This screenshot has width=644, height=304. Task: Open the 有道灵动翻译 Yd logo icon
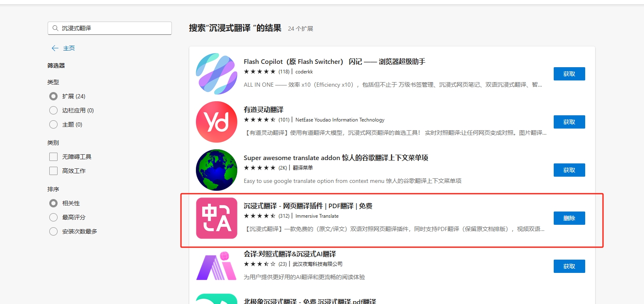217,122
